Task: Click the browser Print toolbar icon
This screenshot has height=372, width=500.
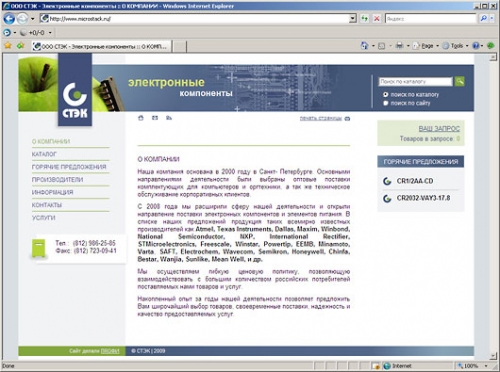Action: pyautogui.click(x=399, y=46)
